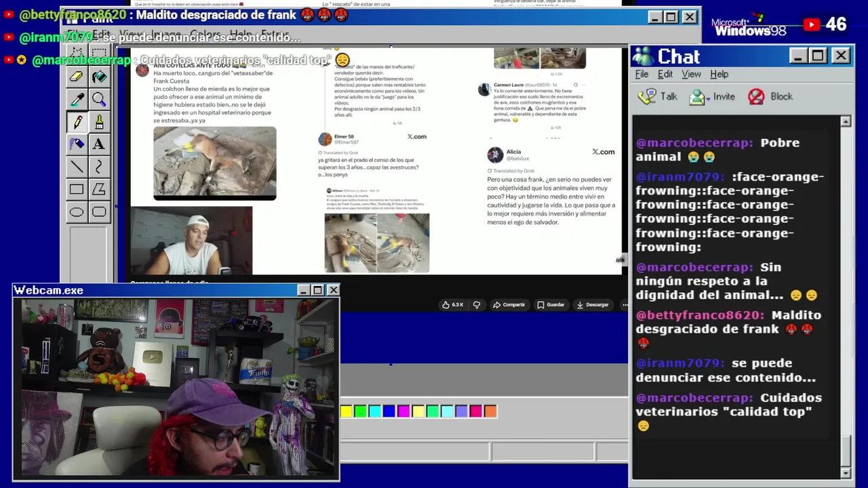Close the Paint window
The image size is (868, 488).
(x=690, y=18)
